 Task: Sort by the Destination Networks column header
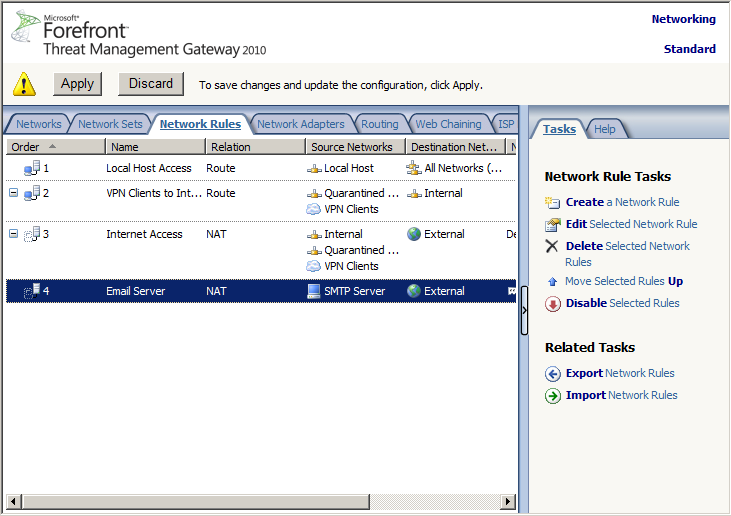pyautogui.click(x=455, y=147)
